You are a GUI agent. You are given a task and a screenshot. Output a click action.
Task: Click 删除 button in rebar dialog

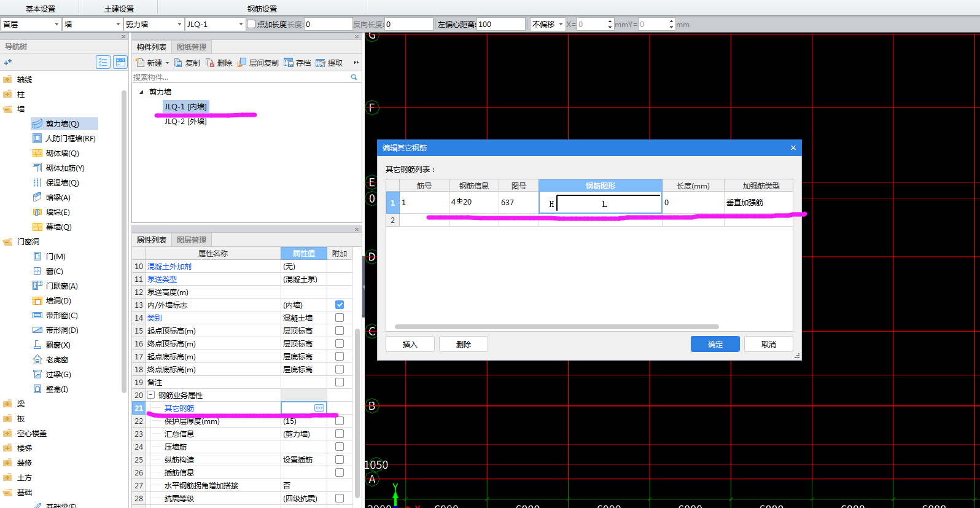point(464,344)
